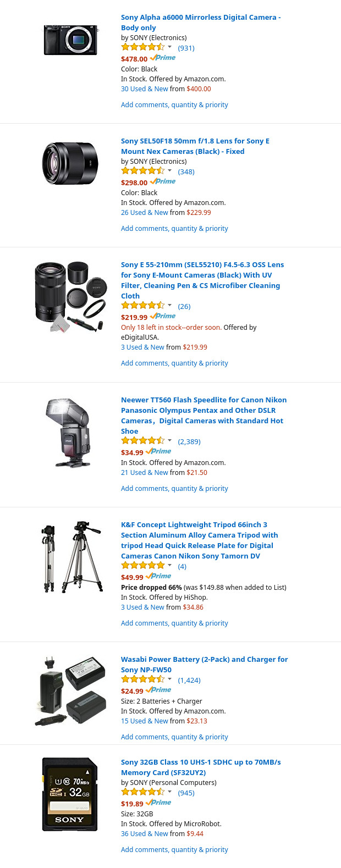Image resolution: width=341 pixels, height=868 pixels.
Task: Open Sony E 55-210mm lens title link
Action: 202,280
